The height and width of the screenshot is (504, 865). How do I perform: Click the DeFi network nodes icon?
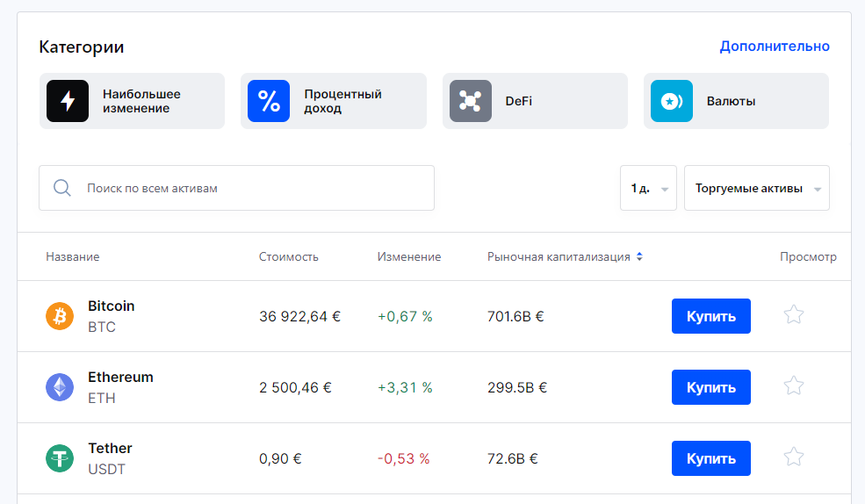click(471, 101)
